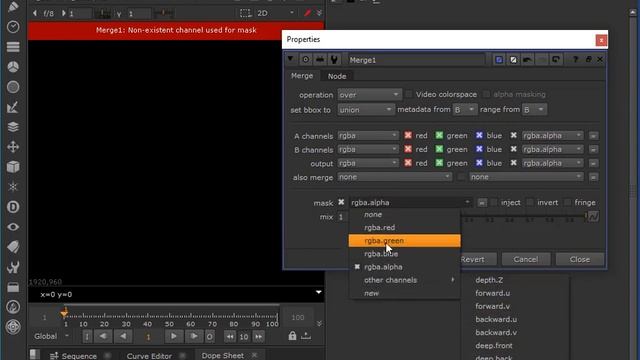Switch to the Node tab
This screenshot has width=640, height=360.
(337, 76)
